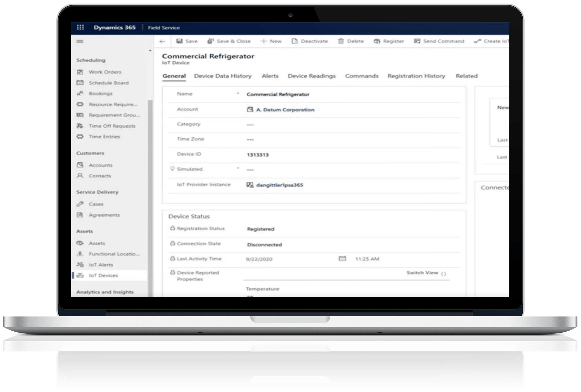
Task: Open the Last Activity Time date picker
Action: click(x=342, y=259)
